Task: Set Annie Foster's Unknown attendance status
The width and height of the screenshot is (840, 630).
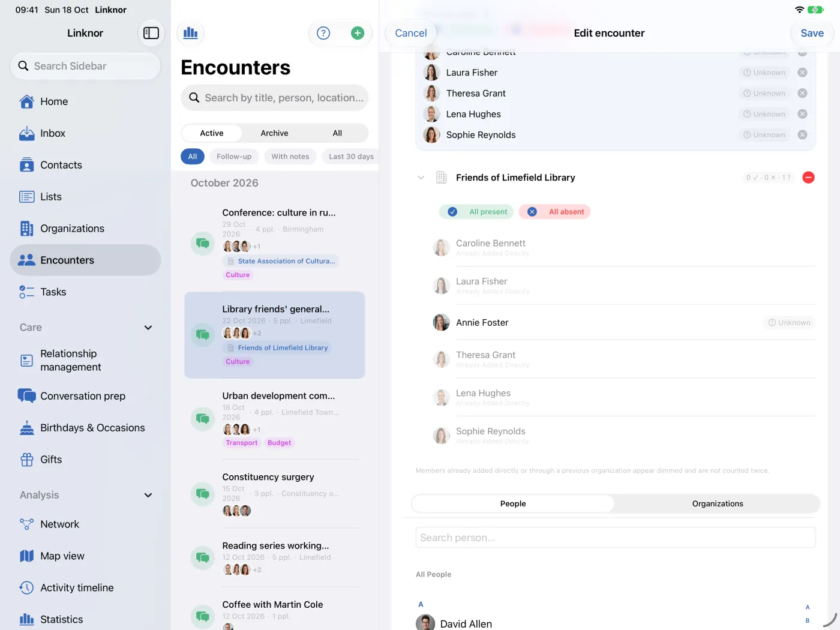Action: 789,323
